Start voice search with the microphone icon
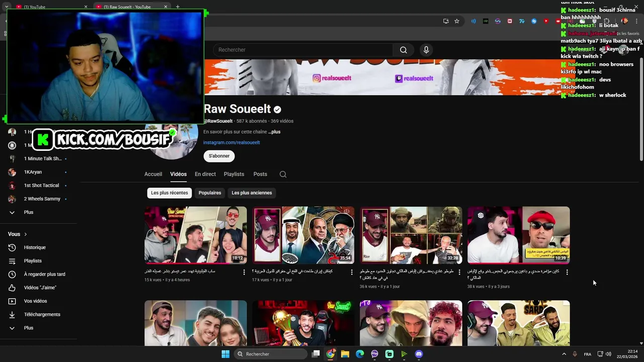This screenshot has height=362, width=644. (426, 50)
